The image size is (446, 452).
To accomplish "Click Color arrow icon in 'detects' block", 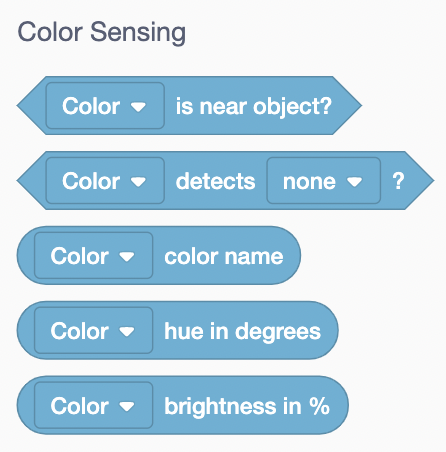I will [138, 182].
